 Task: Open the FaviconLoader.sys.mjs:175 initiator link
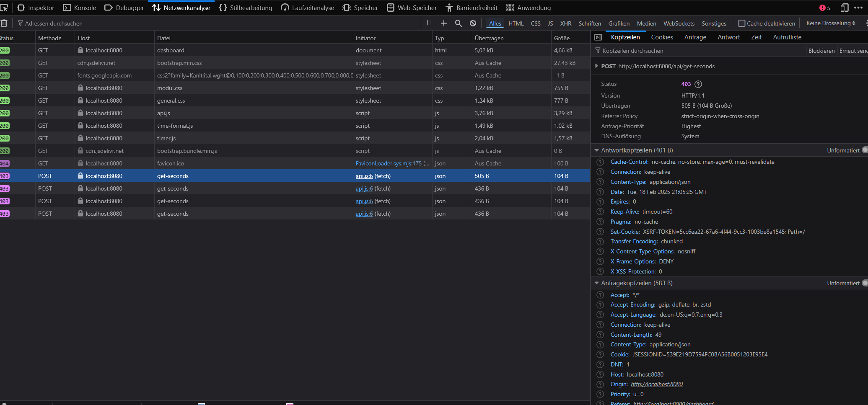(x=389, y=163)
